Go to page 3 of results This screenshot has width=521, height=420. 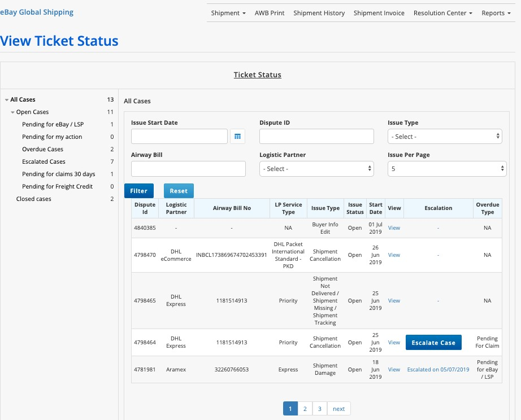pos(320,409)
